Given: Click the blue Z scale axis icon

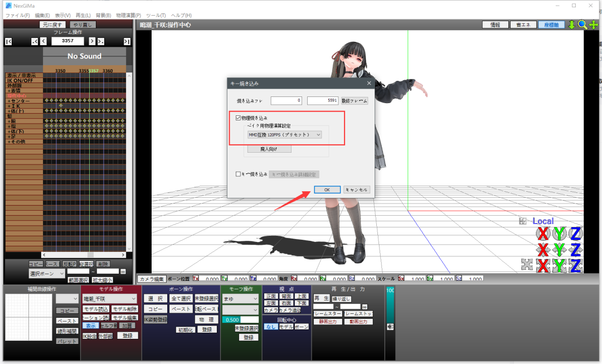Looking at the screenshot, I should tap(575, 265).
